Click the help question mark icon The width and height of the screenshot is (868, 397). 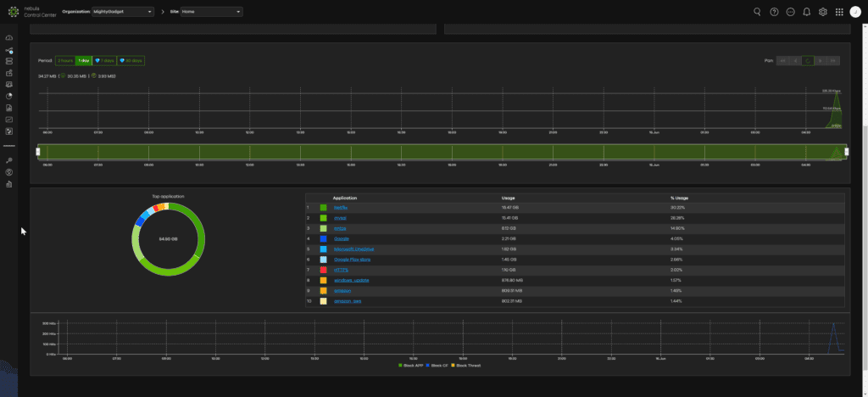pyautogui.click(x=774, y=12)
